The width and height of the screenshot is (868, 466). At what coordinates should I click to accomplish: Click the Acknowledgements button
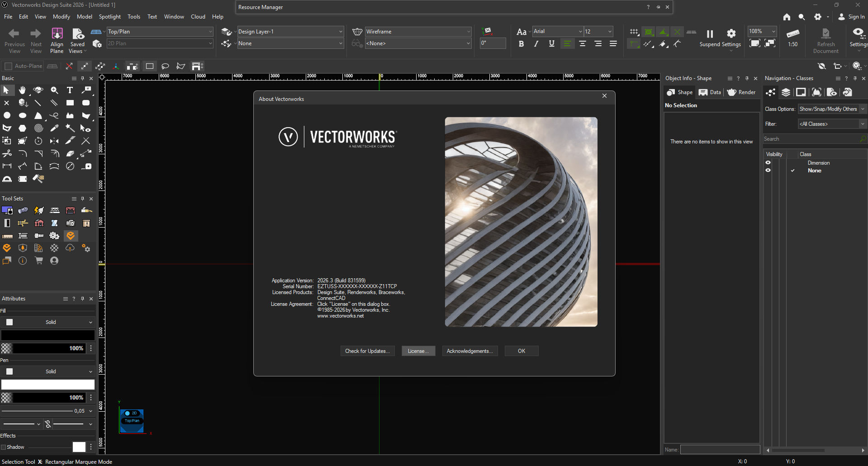tap(470, 351)
